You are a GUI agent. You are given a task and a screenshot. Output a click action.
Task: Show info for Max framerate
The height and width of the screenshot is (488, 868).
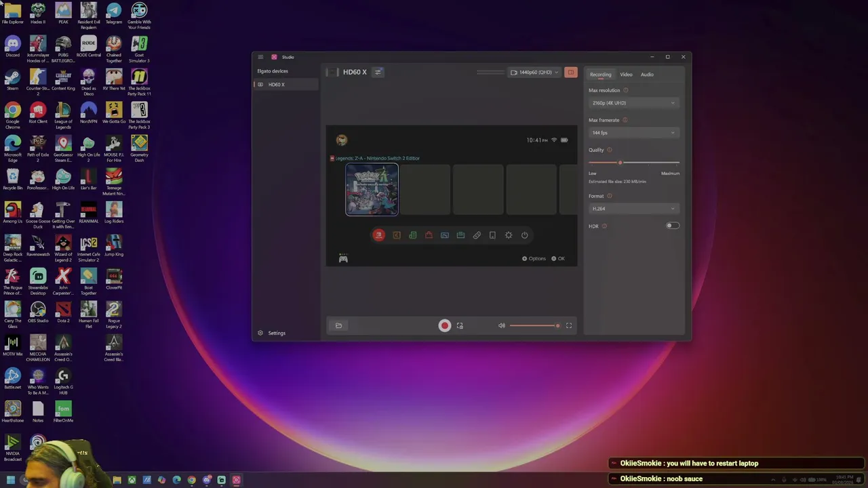[625, 120]
